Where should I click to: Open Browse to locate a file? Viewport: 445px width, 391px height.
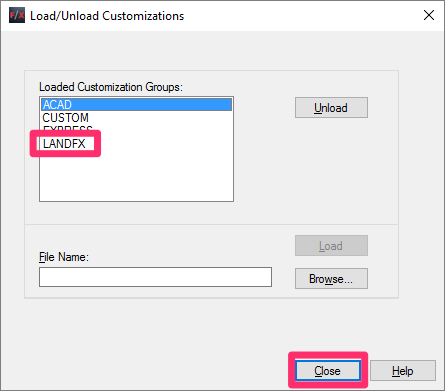pos(331,278)
